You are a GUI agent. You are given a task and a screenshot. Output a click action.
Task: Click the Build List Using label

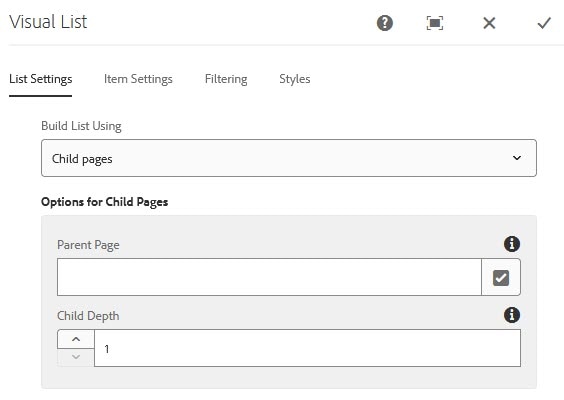(81, 126)
